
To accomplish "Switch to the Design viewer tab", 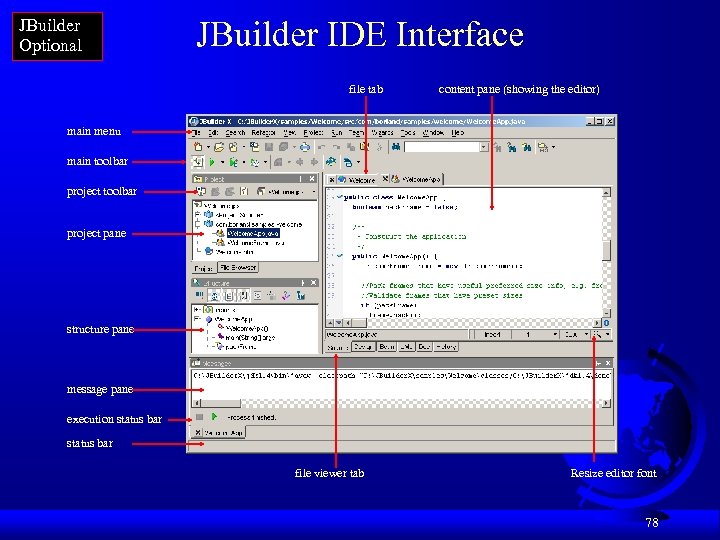I will coord(364,347).
